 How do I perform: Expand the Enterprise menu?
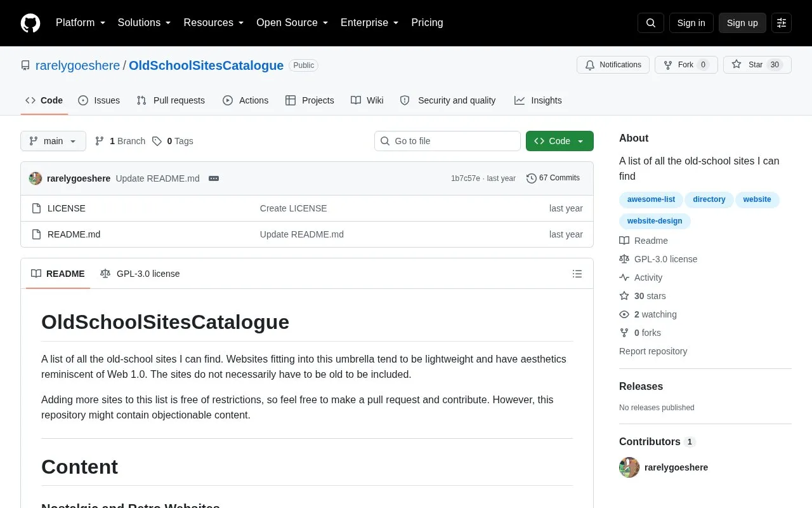tap(370, 23)
